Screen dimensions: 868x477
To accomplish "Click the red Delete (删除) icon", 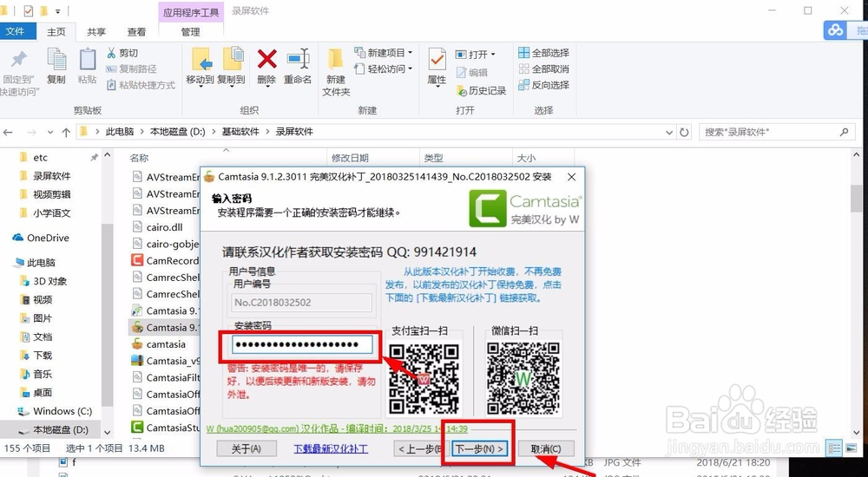I will click(266, 58).
